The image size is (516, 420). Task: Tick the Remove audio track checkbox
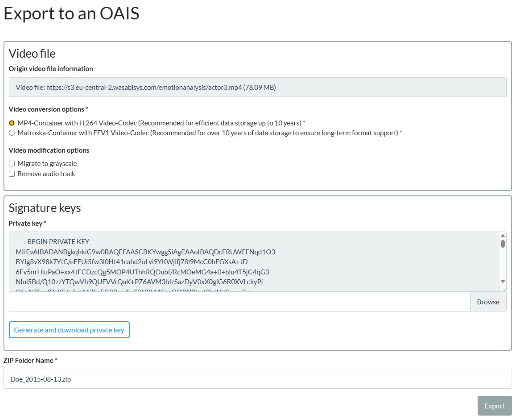[x=12, y=174]
